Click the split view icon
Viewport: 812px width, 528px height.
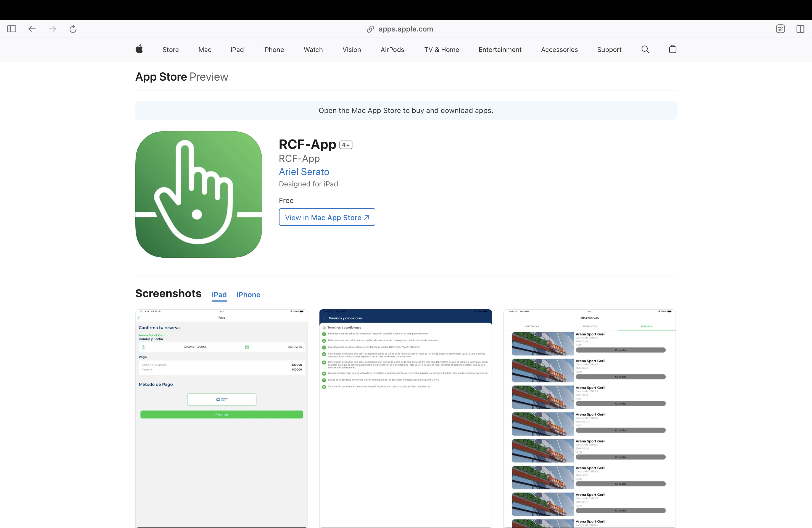800,29
